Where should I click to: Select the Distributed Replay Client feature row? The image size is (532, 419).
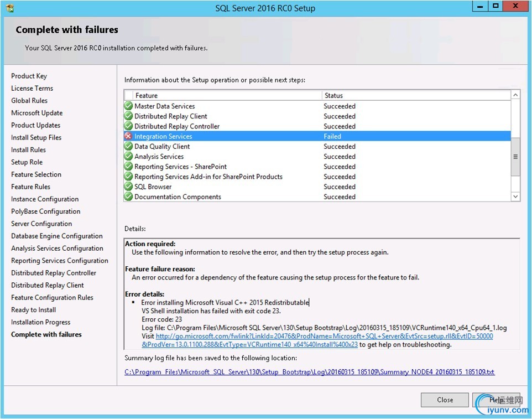coord(317,116)
